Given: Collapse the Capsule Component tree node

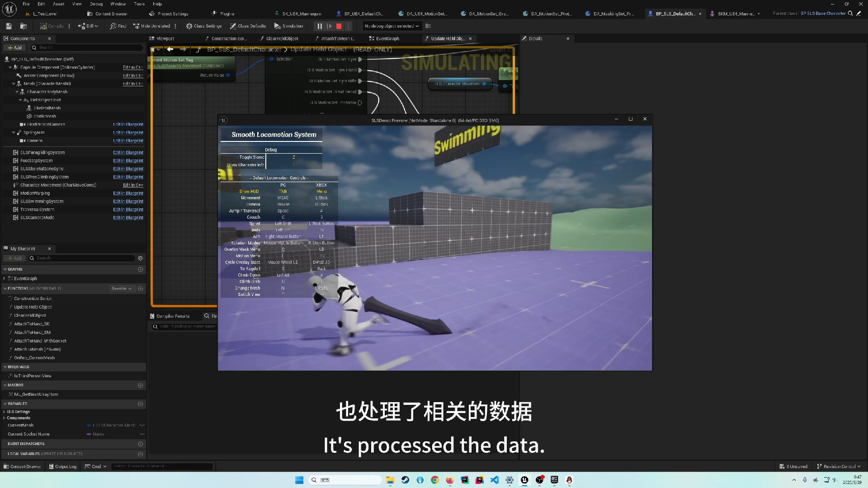Looking at the screenshot, I should 10,67.
